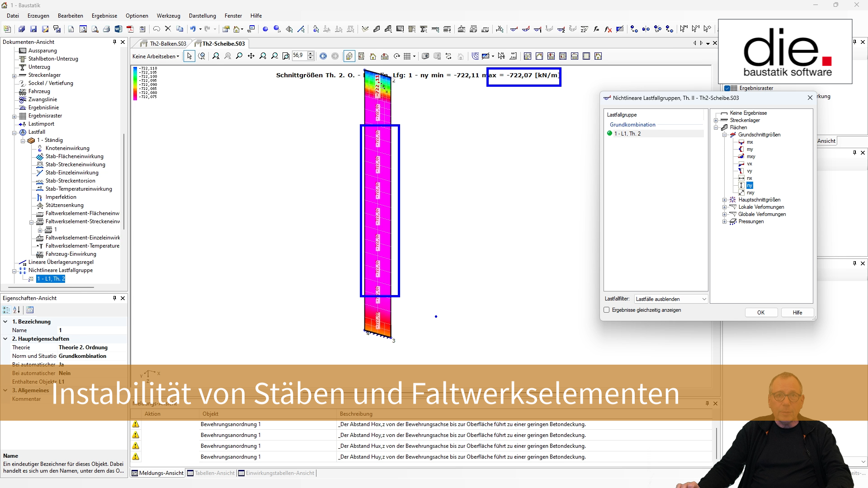Click the blue back navigation arrow
This screenshot has height=488, width=868.
[x=323, y=56]
